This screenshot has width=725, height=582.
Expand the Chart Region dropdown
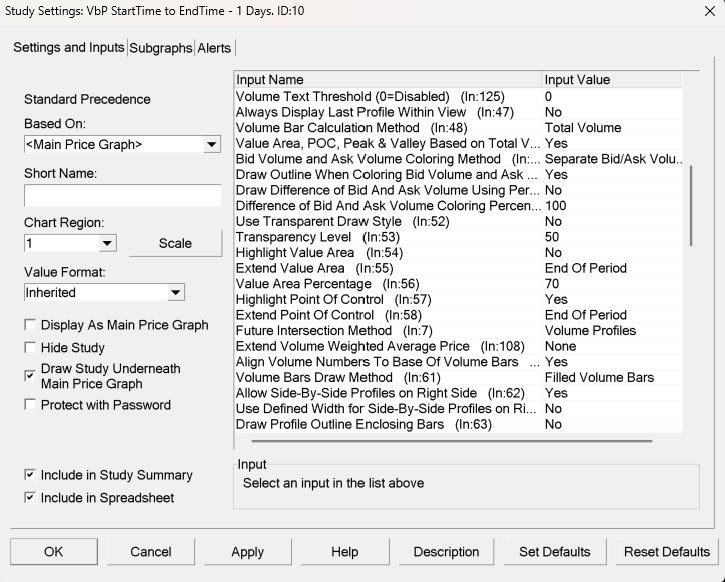[x=107, y=243]
